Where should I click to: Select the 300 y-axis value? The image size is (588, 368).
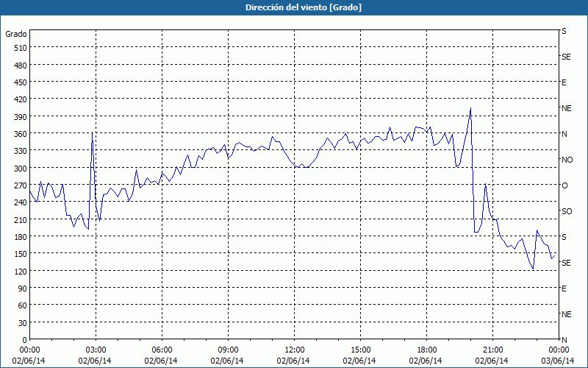(21, 169)
